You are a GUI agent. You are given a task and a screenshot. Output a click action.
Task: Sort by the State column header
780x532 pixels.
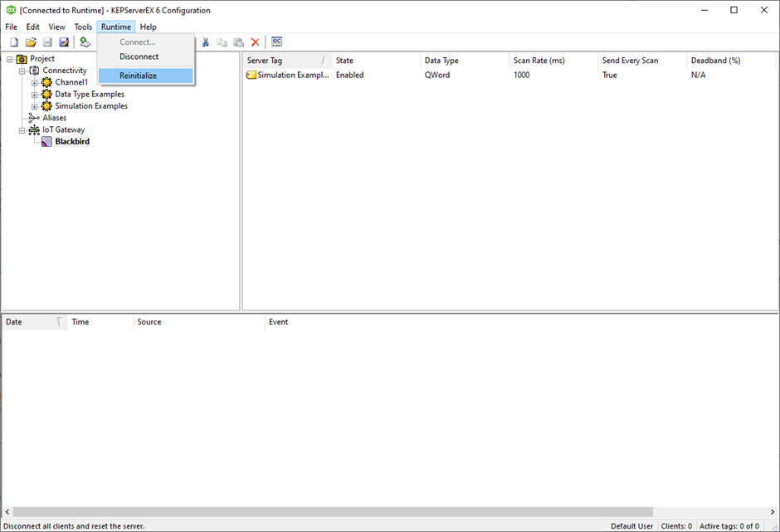(x=376, y=61)
